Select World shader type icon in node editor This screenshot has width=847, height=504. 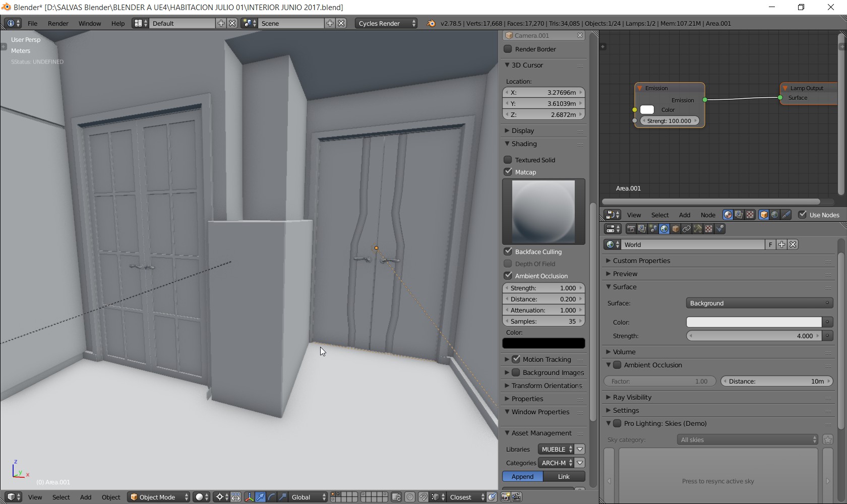[x=775, y=215]
